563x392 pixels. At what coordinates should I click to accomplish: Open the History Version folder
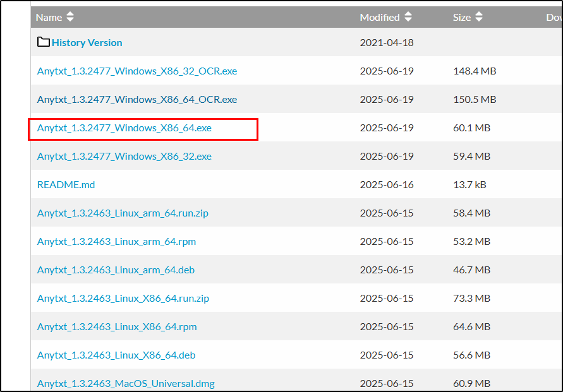click(x=87, y=43)
